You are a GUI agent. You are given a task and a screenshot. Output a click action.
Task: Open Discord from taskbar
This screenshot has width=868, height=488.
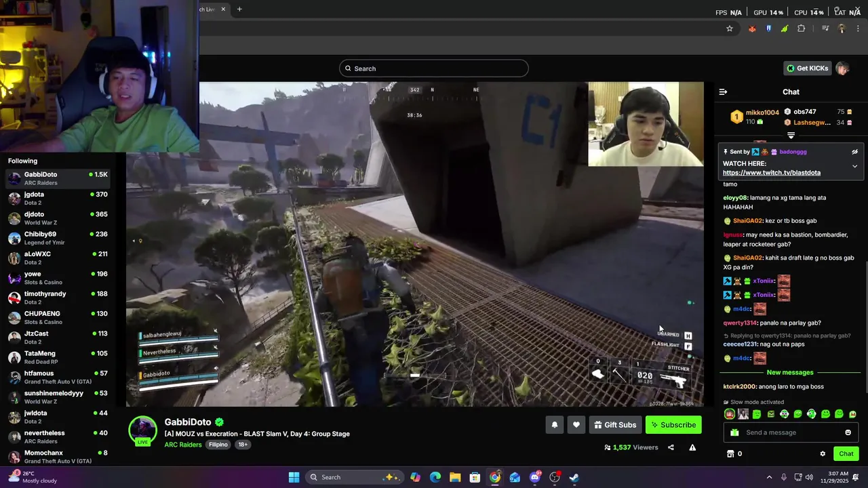[x=535, y=477]
